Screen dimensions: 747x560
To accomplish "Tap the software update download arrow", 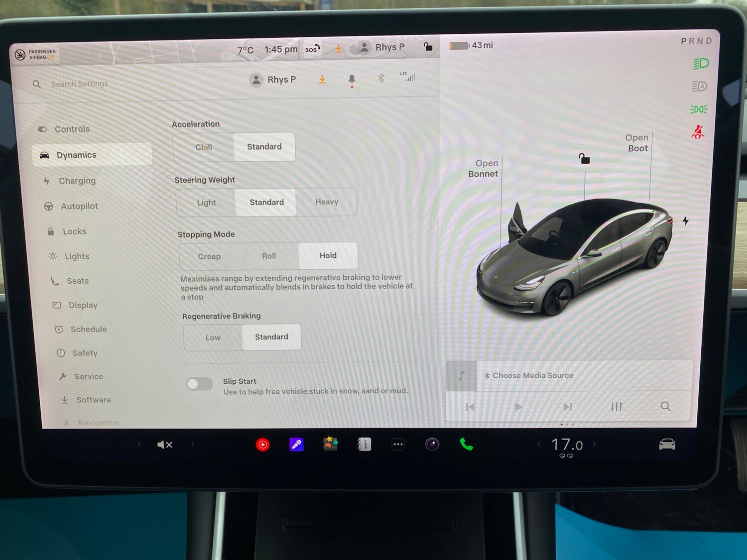I will (x=322, y=79).
